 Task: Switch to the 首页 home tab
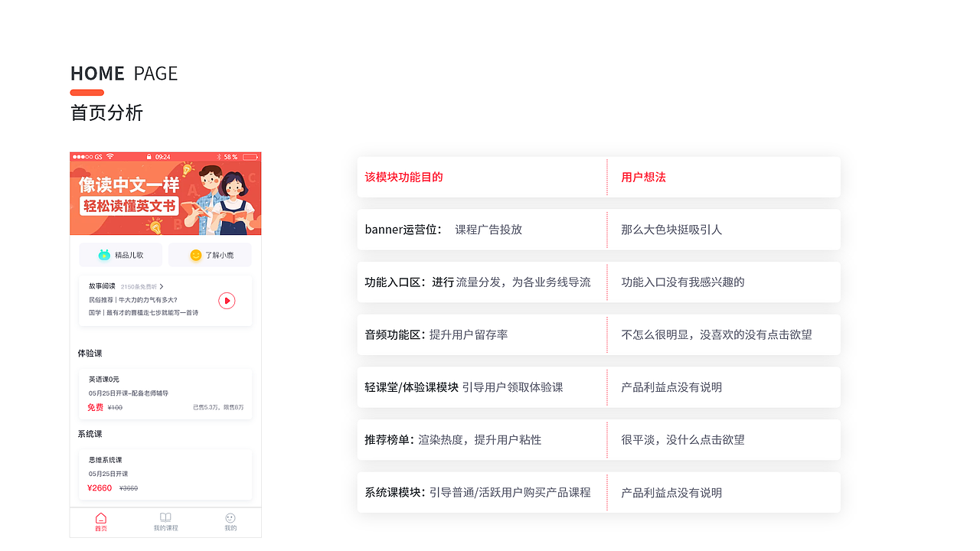pos(101,523)
